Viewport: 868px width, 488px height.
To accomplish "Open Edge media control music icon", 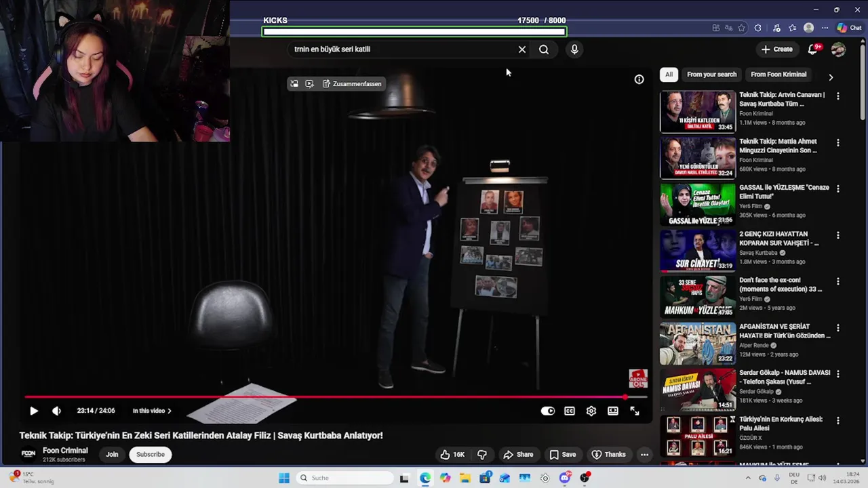I will click(776, 28).
